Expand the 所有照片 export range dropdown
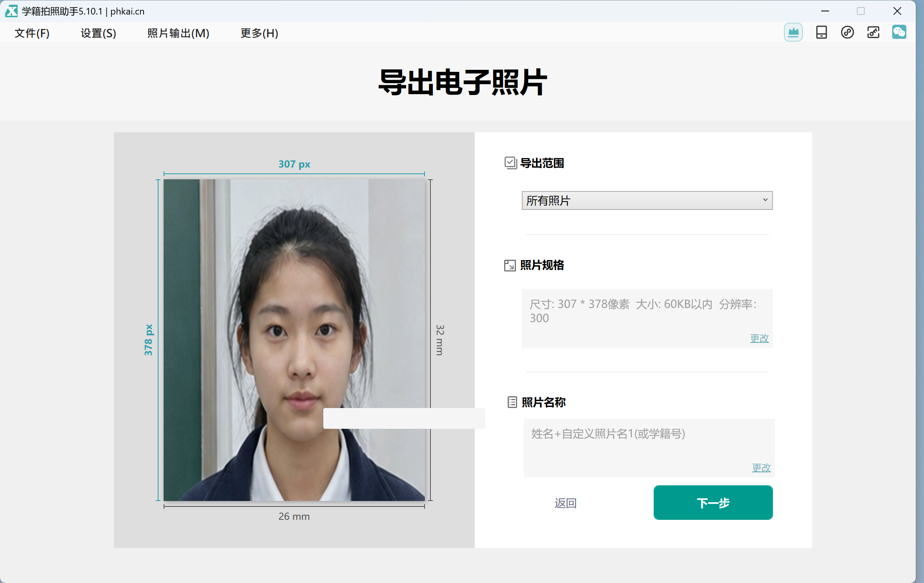Viewport: 924px width, 583px height. (647, 200)
